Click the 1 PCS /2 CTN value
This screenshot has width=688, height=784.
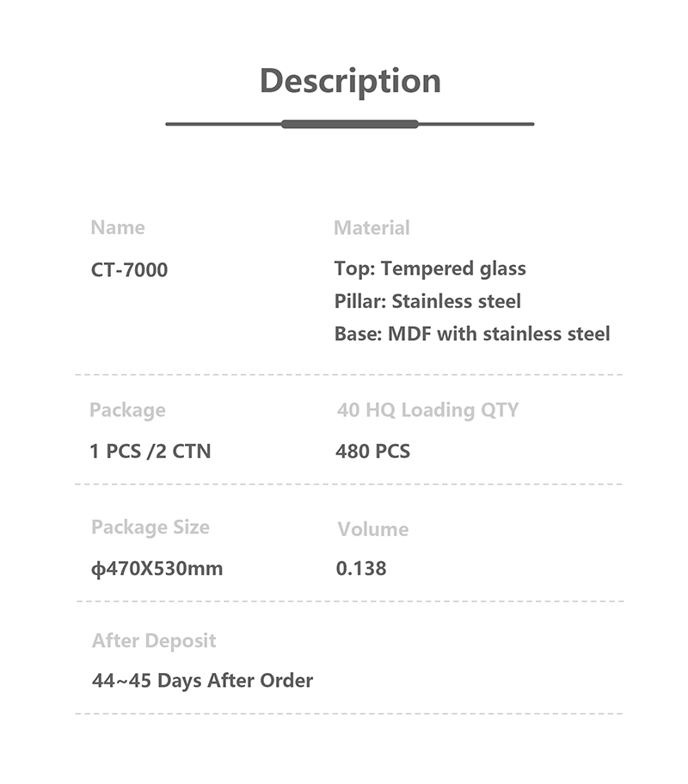[x=150, y=451]
